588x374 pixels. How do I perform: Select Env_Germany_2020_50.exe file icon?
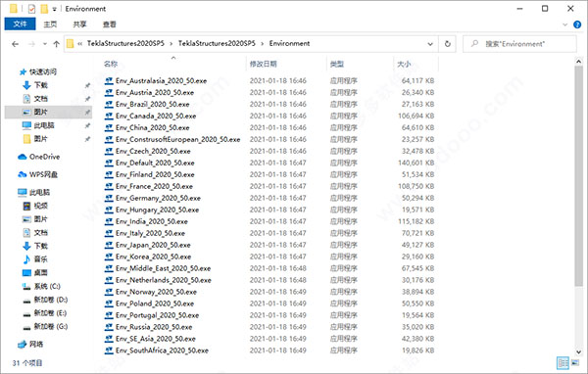click(109, 198)
